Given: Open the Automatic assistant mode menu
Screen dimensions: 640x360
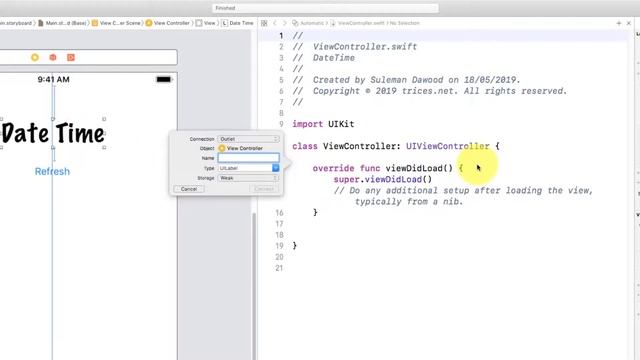Looking at the screenshot, I should coord(308,23).
